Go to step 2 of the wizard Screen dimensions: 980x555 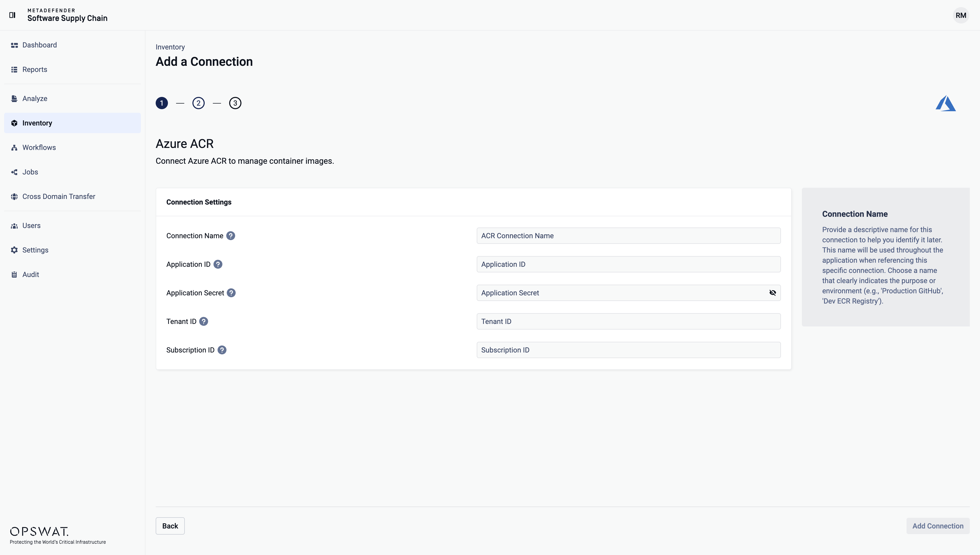pos(198,103)
